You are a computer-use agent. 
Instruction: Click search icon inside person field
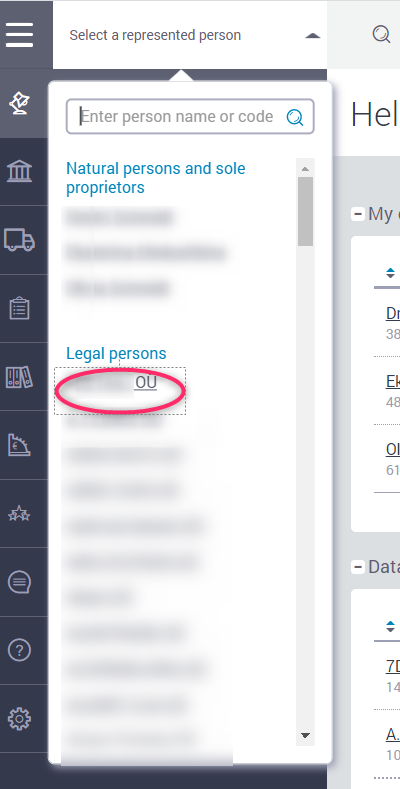295,117
